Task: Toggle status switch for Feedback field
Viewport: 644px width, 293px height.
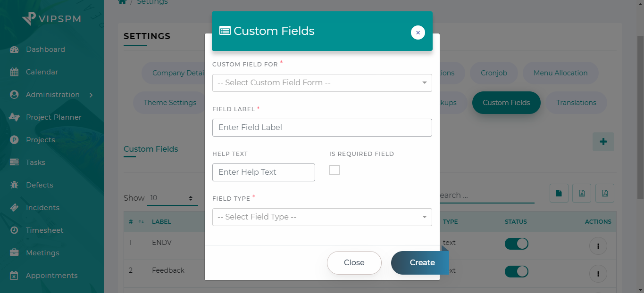Action: click(516, 272)
